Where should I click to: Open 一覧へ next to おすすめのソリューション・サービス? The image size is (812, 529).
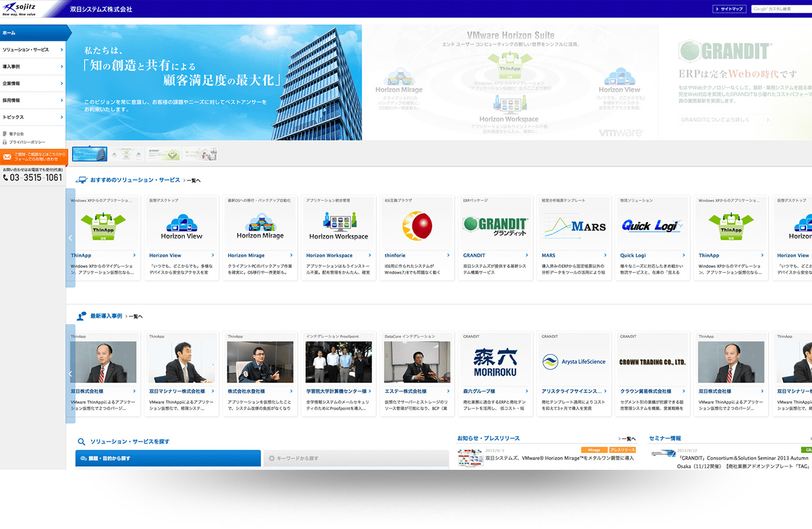[x=193, y=180]
